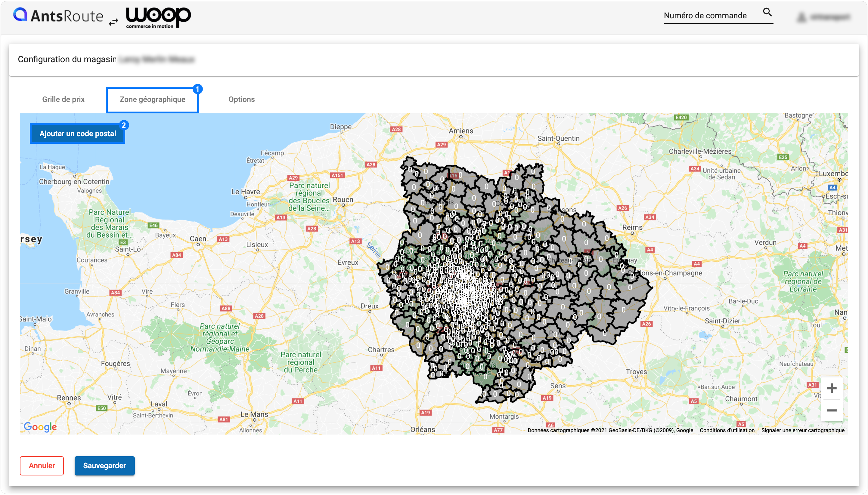
Task: Open Conditions d'utilisation link
Action: click(727, 430)
